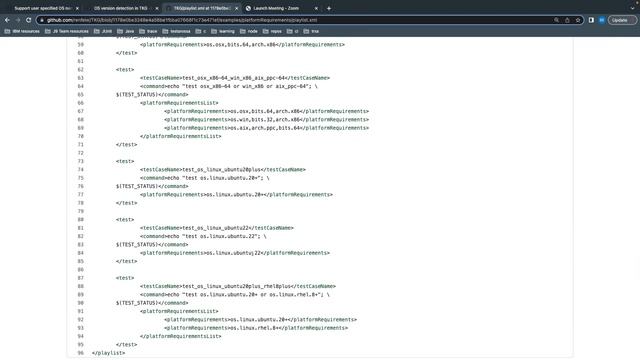
Task: Close the Launch Meeting - Zoom tab
Action: (x=316, y=8)
